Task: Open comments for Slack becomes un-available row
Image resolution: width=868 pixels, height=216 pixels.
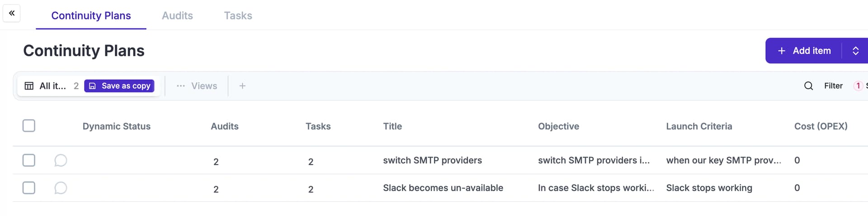Action: [61, 188]
